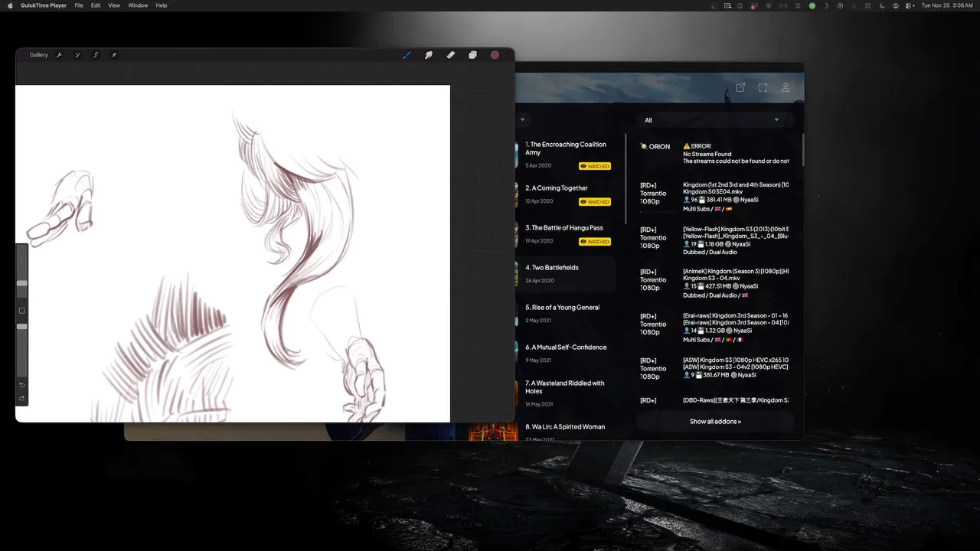Open the 'All' addons filter dropdown
Screen dimensions: 980x551
click(715, 120)
